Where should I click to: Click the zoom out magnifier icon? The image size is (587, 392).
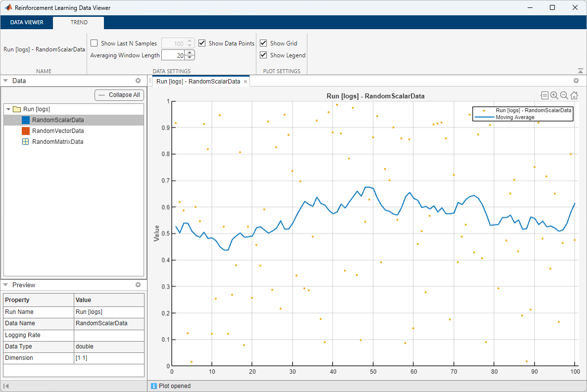(x=564, y=95)
